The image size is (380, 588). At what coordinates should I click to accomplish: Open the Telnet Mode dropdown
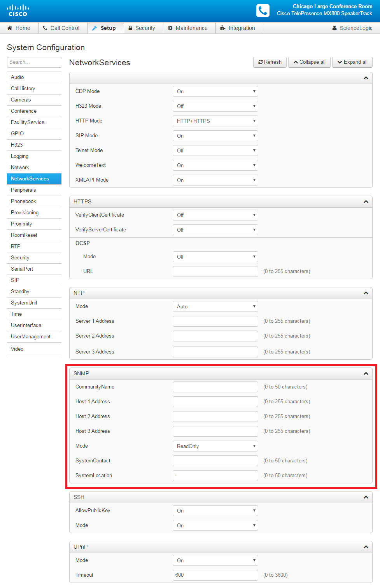(x=215, y=150)
